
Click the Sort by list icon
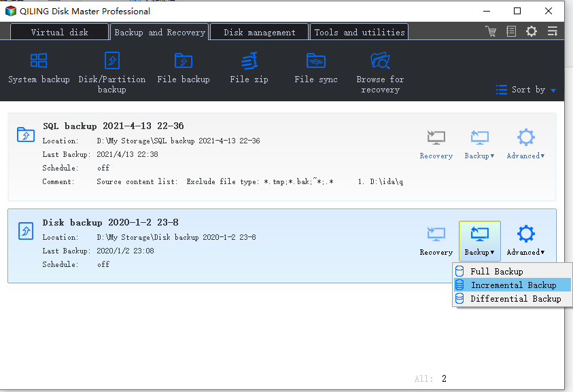point(502,90)
